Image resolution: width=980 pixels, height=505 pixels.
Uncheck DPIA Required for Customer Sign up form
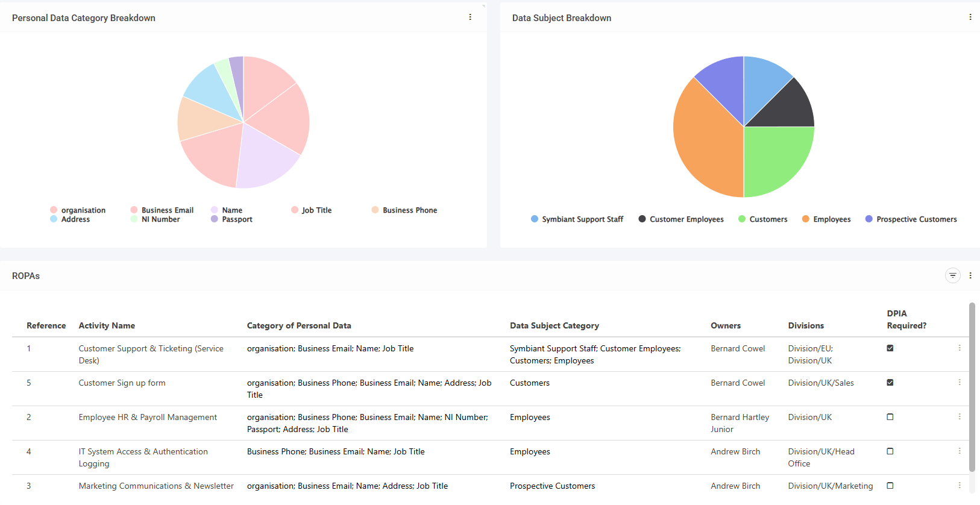pos(890,383)
